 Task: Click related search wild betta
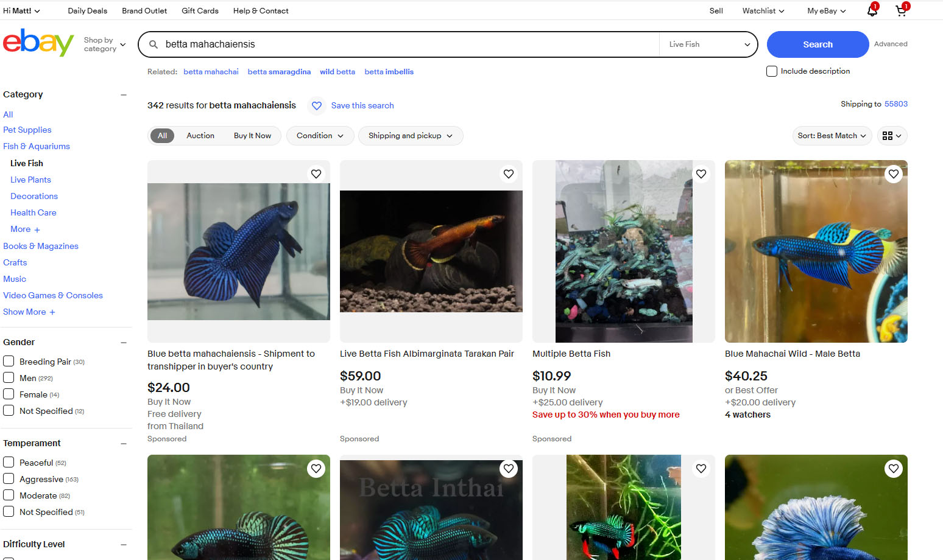337,72
